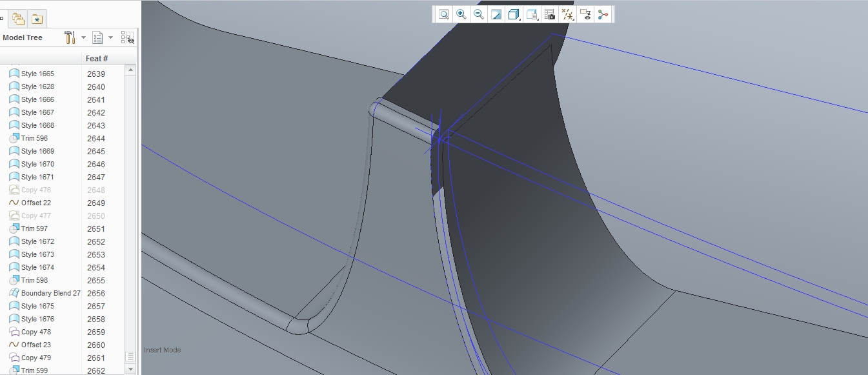
Task: Select the suppressed Copy 476 feature
Action: (36, 190)
